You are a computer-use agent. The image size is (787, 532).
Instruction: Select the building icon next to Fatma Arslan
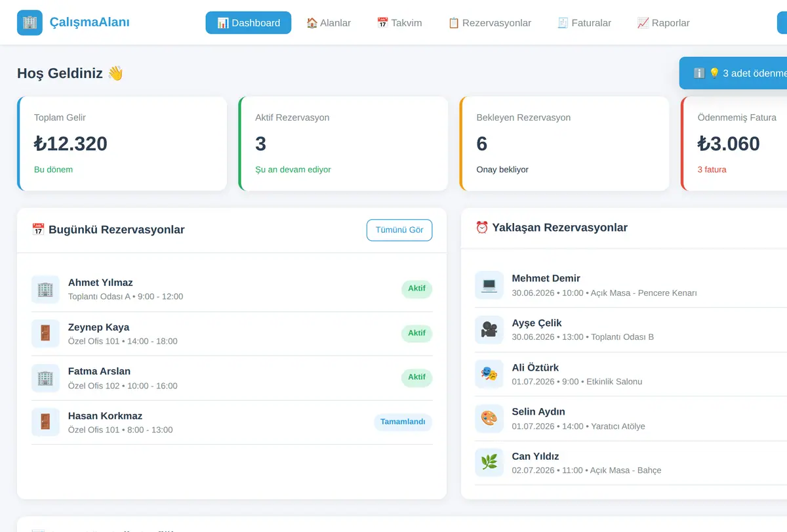[x=45, y=378]
